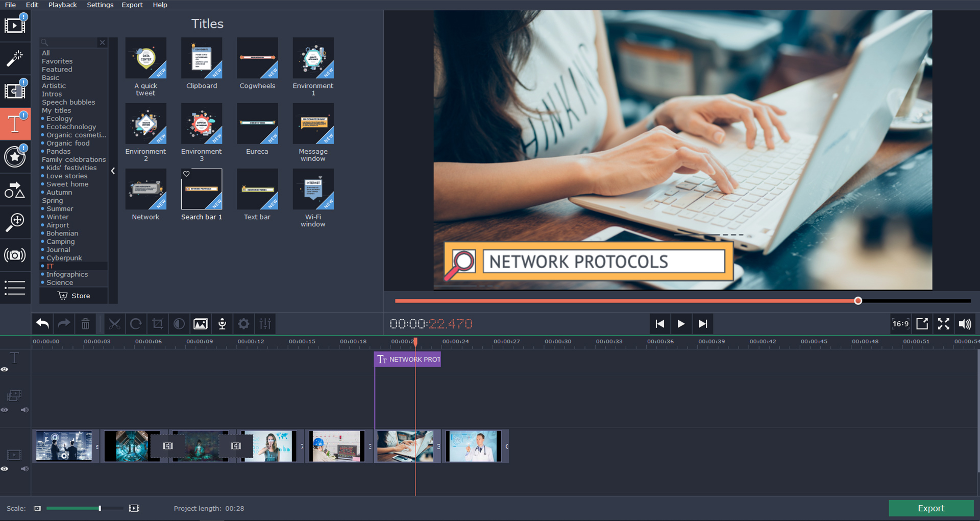Open the Export menu in the menu bar
The image size is (980, 521).
[132, 5]
